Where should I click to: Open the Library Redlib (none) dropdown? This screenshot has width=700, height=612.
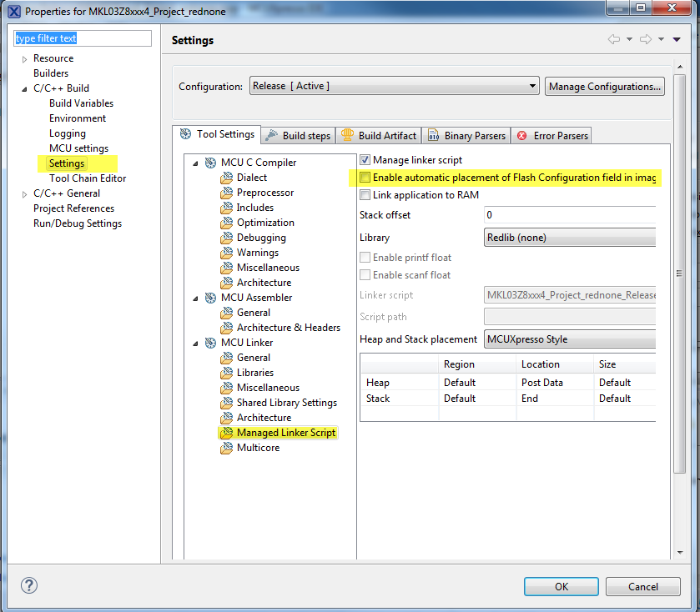click(570, 238)
